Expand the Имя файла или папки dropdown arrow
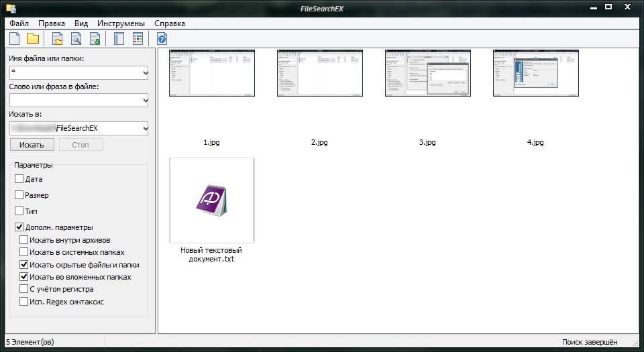The image size is (644, 352). pos(145,73)
